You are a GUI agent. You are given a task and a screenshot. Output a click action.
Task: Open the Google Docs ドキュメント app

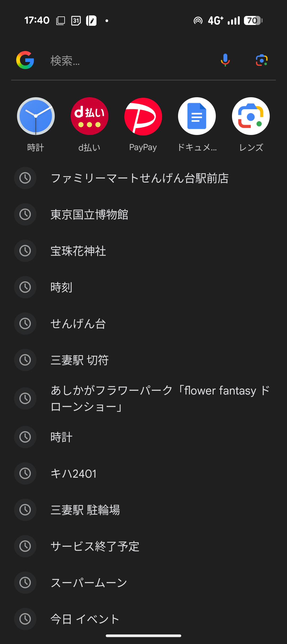197,116
